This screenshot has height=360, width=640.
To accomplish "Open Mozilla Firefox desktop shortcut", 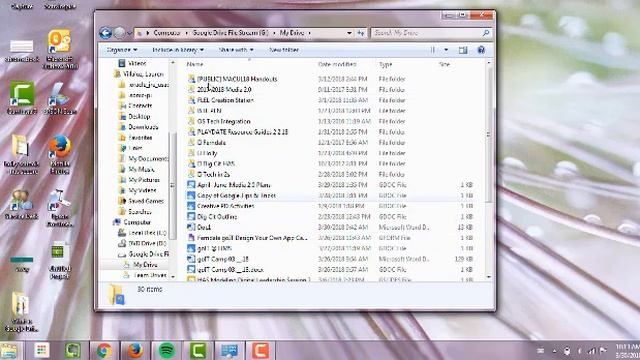I will point(60,154).
